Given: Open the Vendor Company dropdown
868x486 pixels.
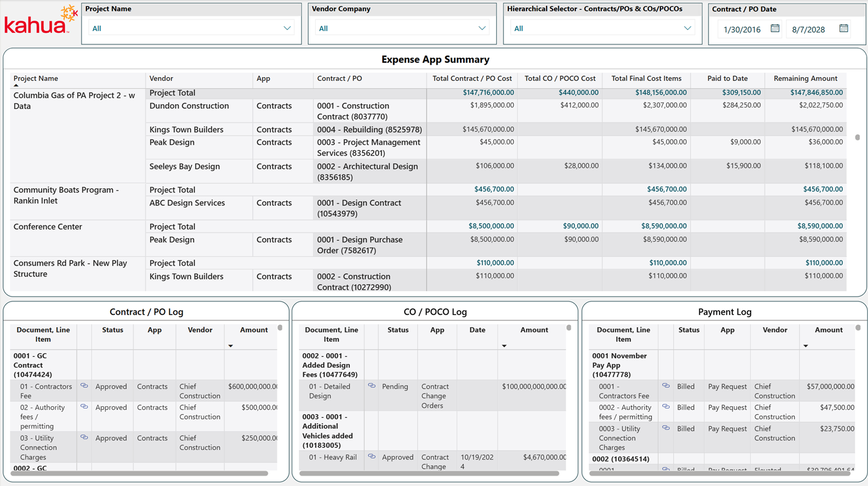Looking at the screenshot, I should point(402,28).
